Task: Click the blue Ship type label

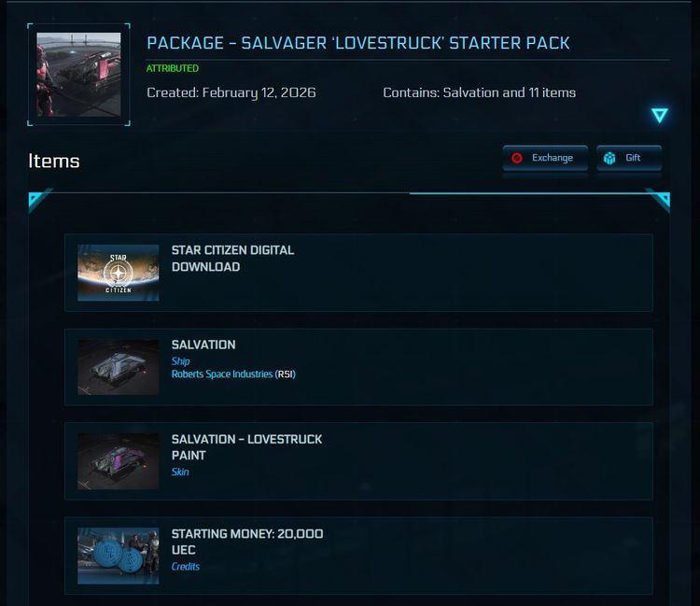Action: pos(180,361)
